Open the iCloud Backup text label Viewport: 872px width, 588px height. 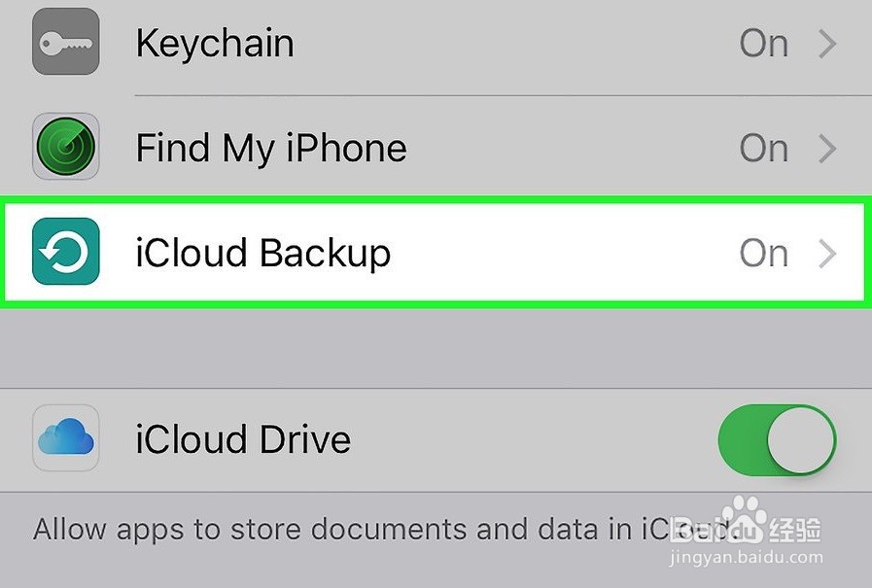262,254
